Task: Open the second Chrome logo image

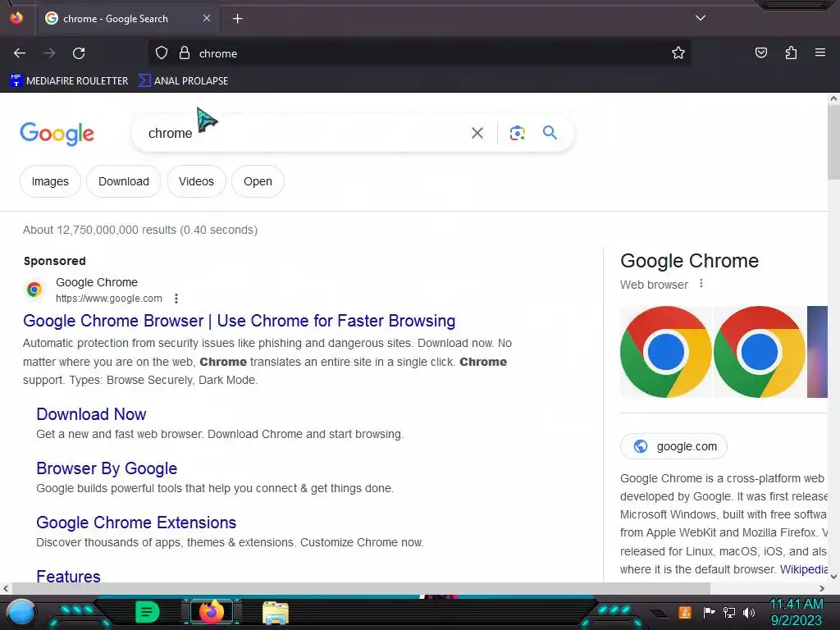Action: pos(759,352)
